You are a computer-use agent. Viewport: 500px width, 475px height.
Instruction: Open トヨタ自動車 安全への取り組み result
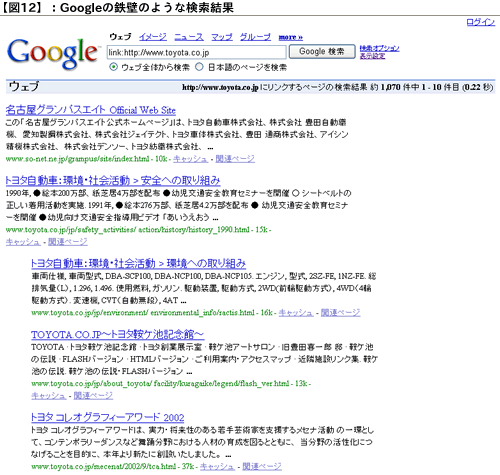coord(113,180)
